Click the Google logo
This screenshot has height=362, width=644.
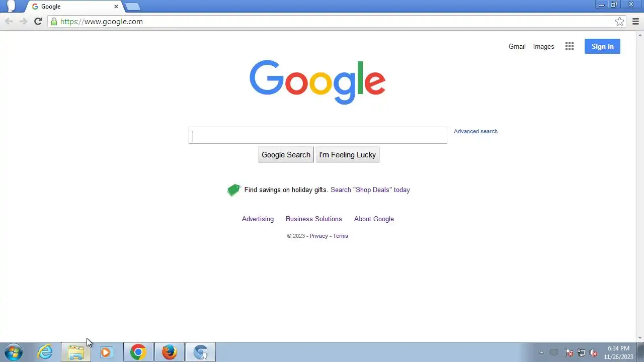pyautogui.click(x=317, y=82)
